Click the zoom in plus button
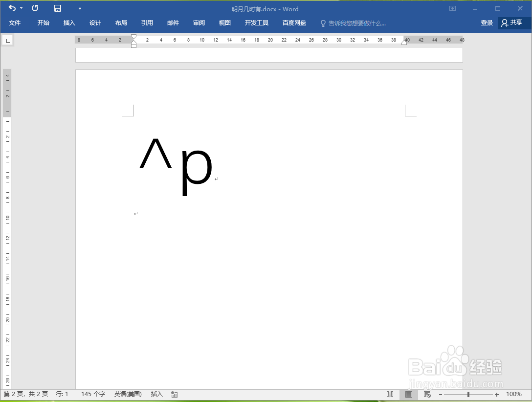The height and width of the screenshot is (402, 532). (x=497, y=395)
